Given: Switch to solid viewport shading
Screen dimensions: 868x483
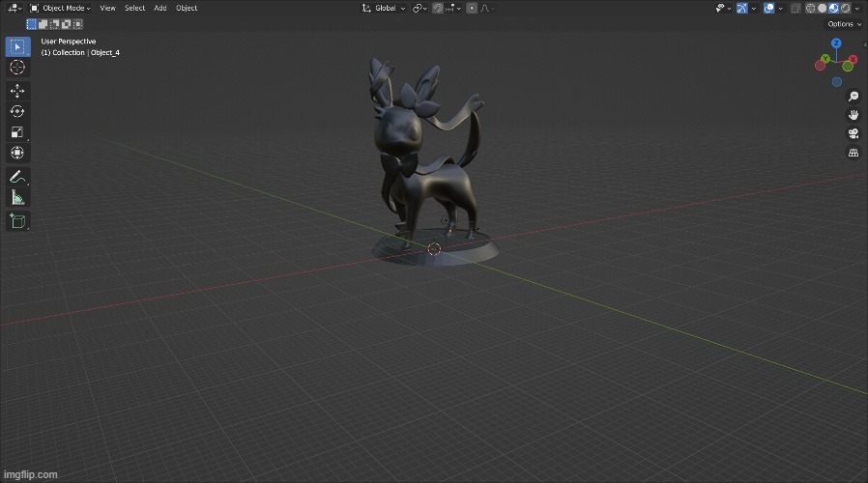Looking at the screenshot, I should [x=823, y=8].
